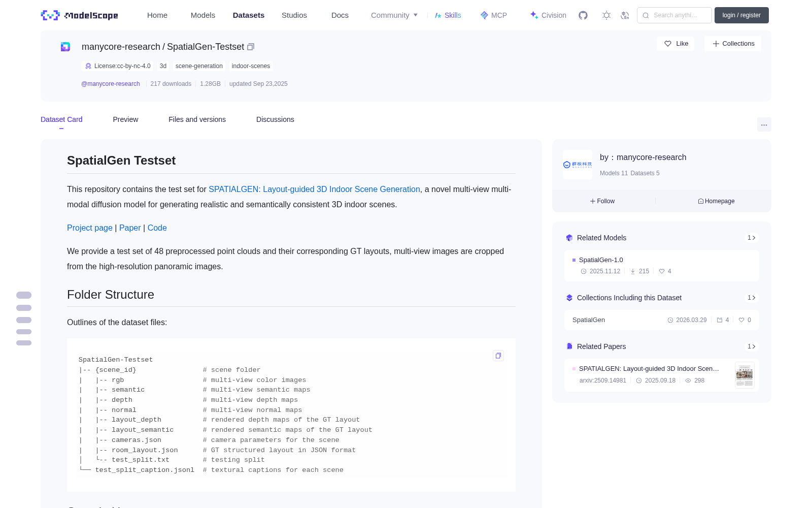This screenshot has height=508, width=812.
Task: Click the Datasets 5 count
Action: 645,173
